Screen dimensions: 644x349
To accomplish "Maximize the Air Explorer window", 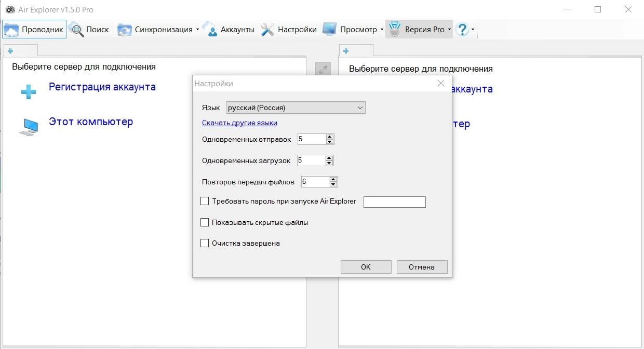I will [x=598, y=9].
